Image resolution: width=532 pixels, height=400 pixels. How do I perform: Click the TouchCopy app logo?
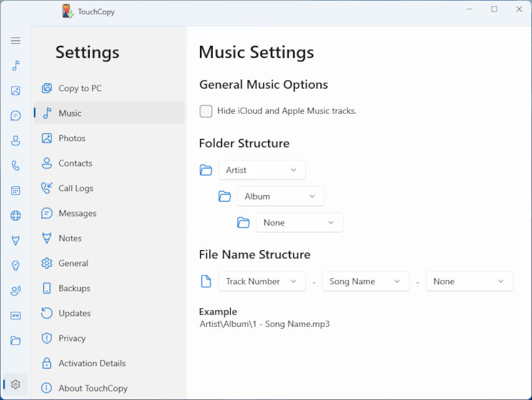click(x=68, y=11)
